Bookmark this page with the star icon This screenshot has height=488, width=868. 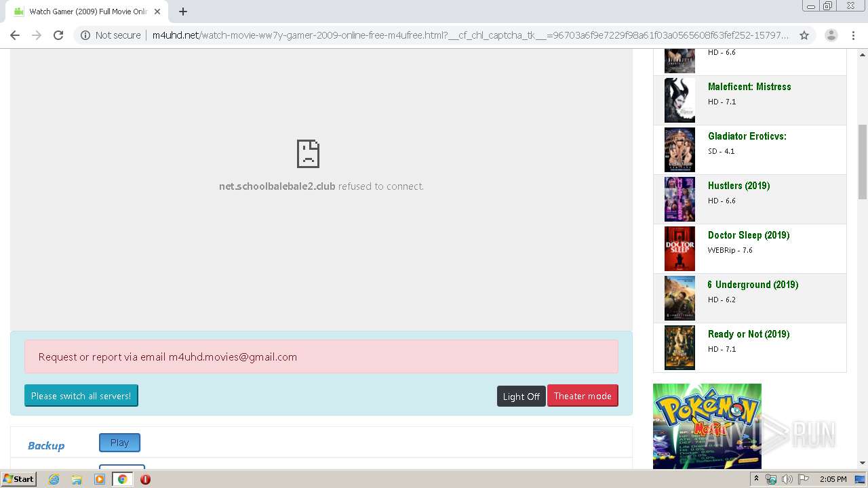[804, 35]
